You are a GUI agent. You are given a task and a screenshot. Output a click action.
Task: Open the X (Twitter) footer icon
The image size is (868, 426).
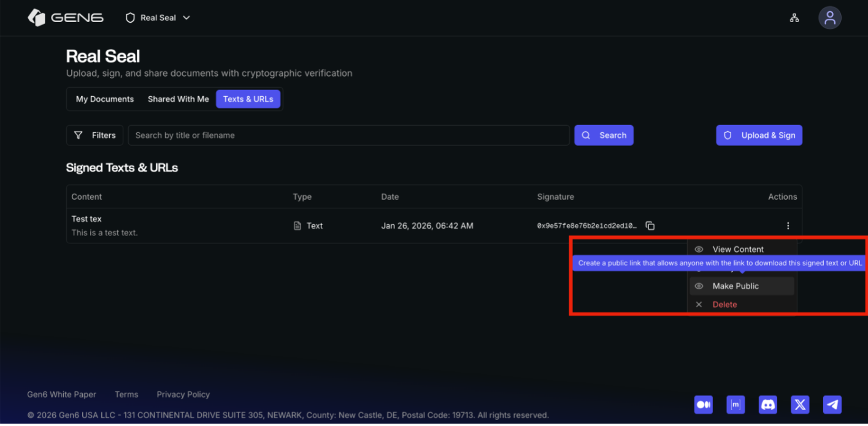click(x=800, y=405)
